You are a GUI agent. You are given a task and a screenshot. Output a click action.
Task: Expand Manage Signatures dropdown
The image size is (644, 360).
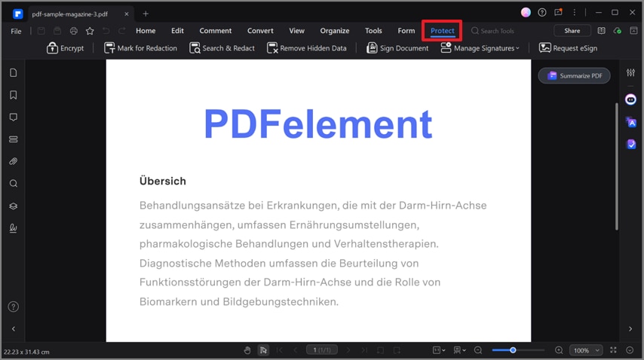click(480, 48)
